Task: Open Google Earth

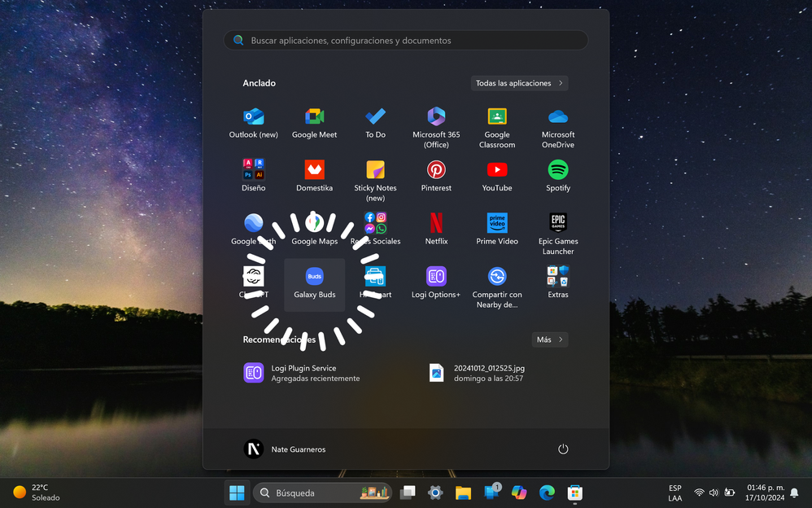Action: tap(253, 230)
